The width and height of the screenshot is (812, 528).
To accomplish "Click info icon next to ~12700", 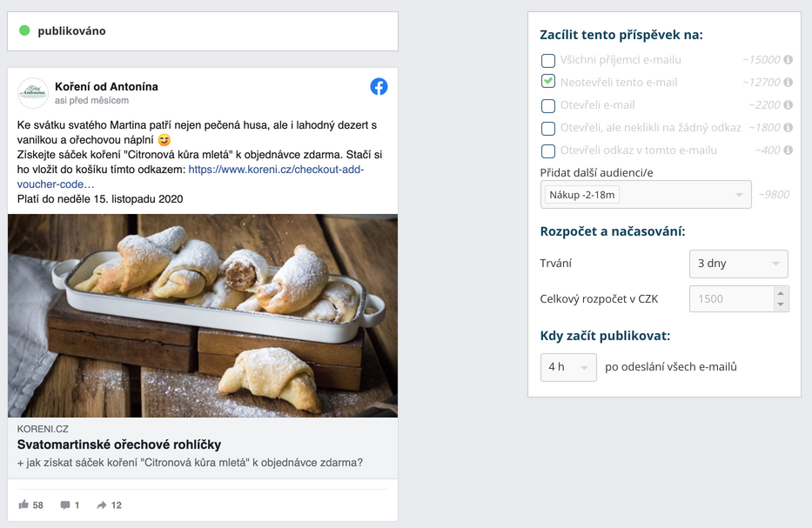I will click(x=788, y=83).
